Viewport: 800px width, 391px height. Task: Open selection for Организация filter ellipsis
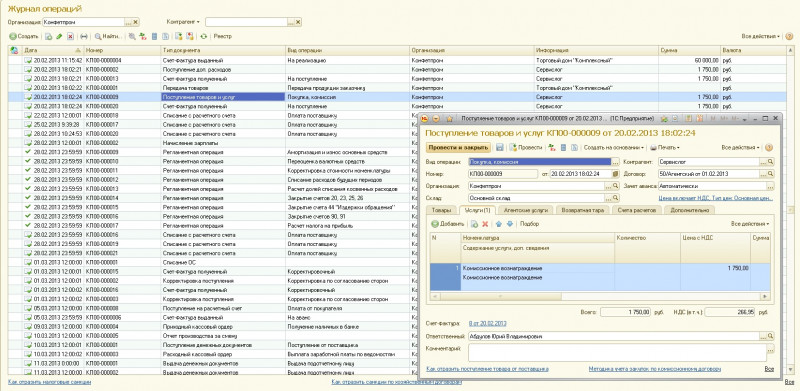[128, 22]
